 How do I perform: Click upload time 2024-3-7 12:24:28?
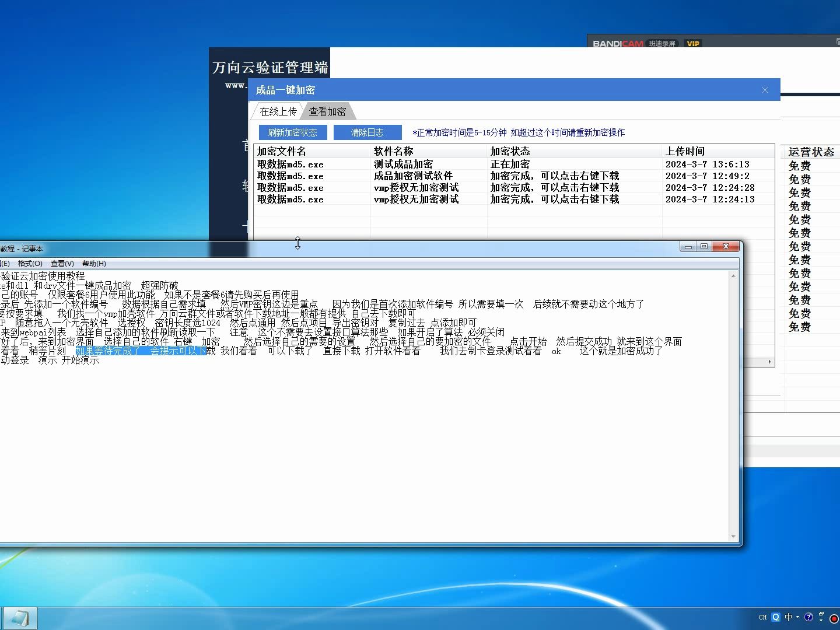coord(710,188)
